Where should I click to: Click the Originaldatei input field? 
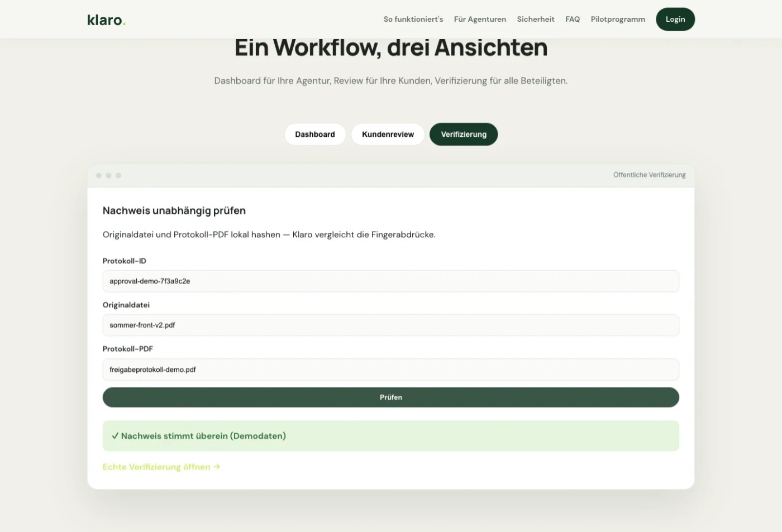tap(391, 325)
